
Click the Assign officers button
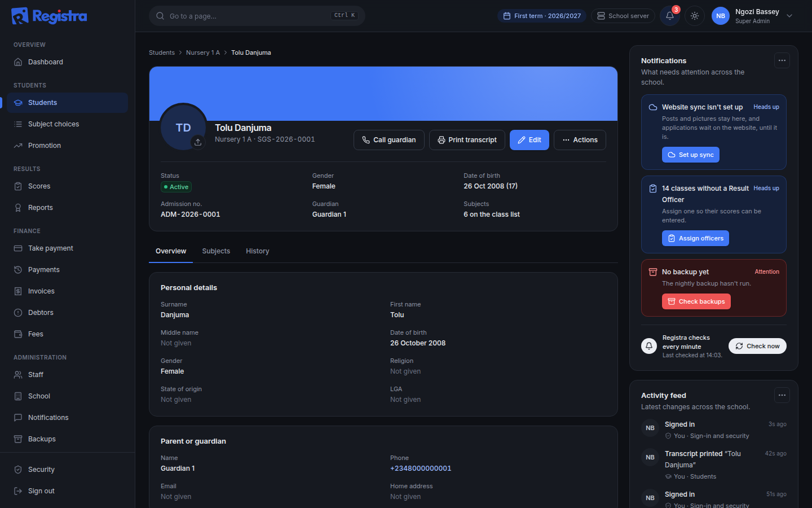695,238
